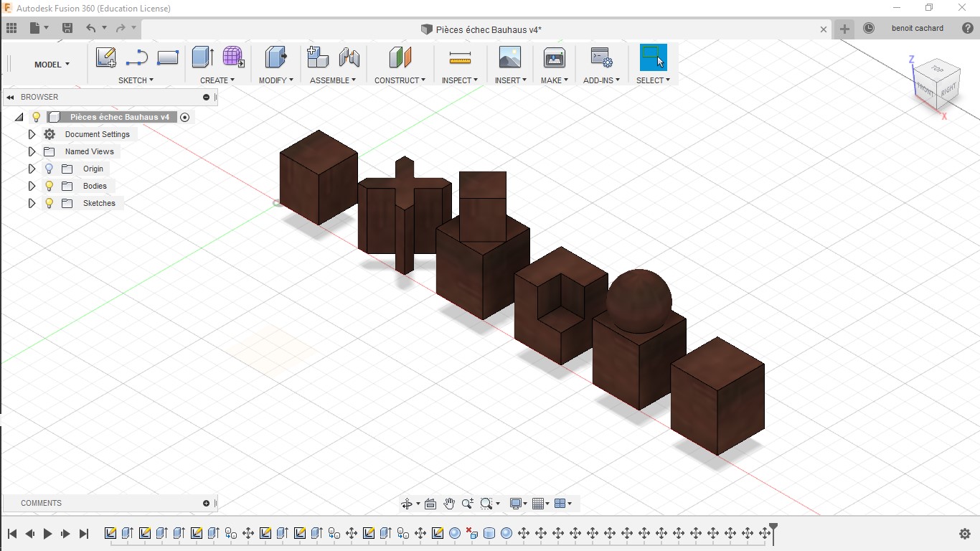The image size is (980, 551).
Task: Start Create Sketch tool
Action: 106,57
